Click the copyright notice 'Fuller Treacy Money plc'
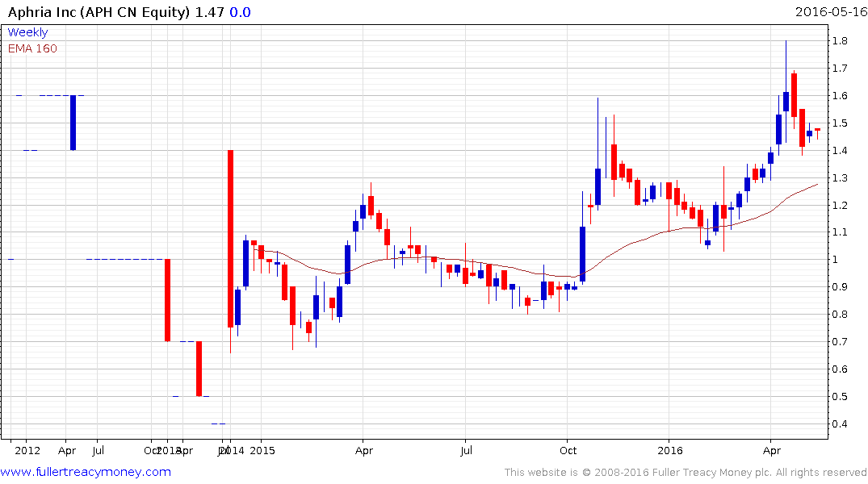Image resolution: width=868 pixels, height=484 pixels. (x=711, y=473)
